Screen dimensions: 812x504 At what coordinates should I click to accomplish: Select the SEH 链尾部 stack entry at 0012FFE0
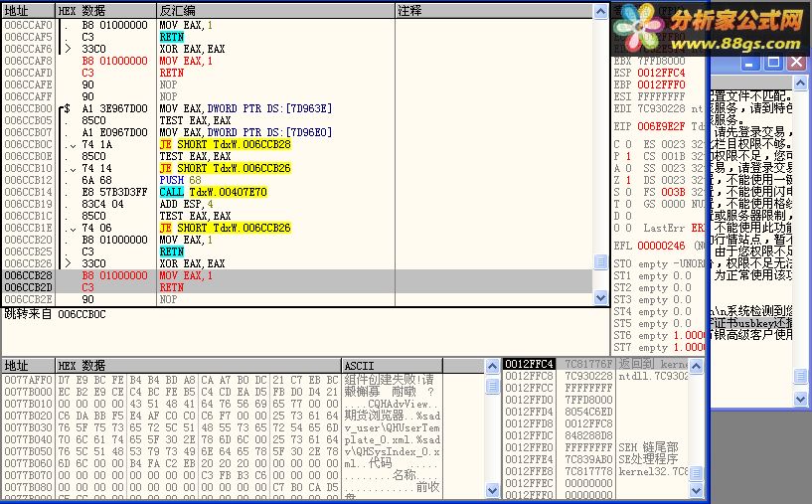pos(596,447)
